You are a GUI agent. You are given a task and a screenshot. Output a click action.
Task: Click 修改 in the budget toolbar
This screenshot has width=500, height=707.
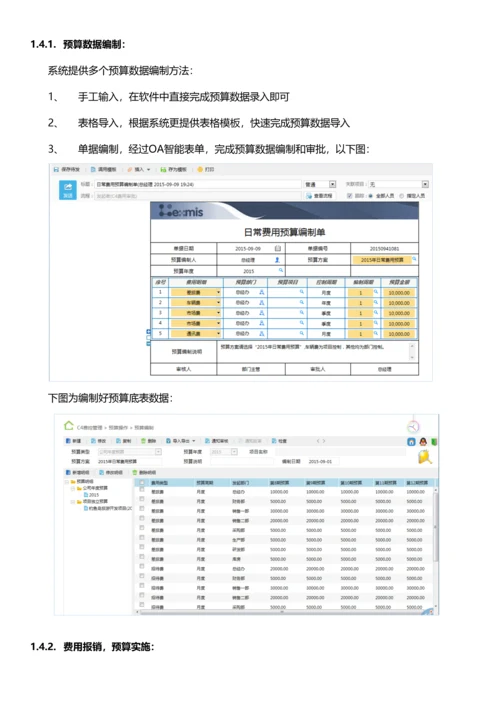click(x=99, y=441)
